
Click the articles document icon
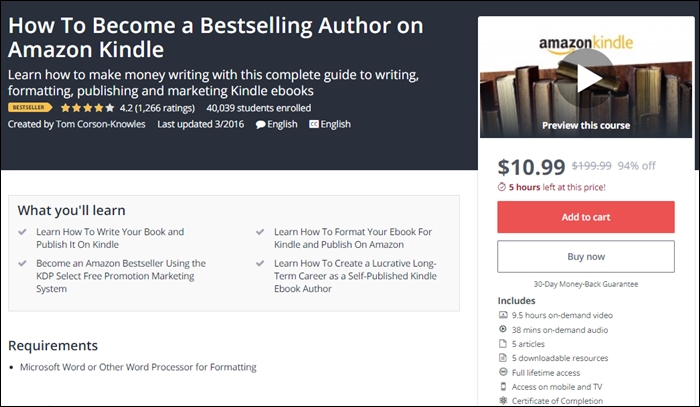tap(503, 343)
